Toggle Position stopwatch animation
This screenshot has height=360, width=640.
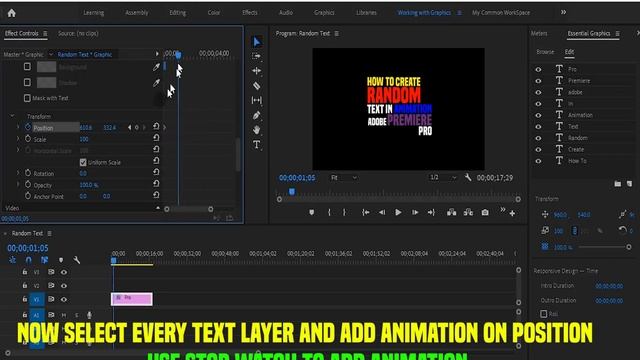tap(28, 127)
